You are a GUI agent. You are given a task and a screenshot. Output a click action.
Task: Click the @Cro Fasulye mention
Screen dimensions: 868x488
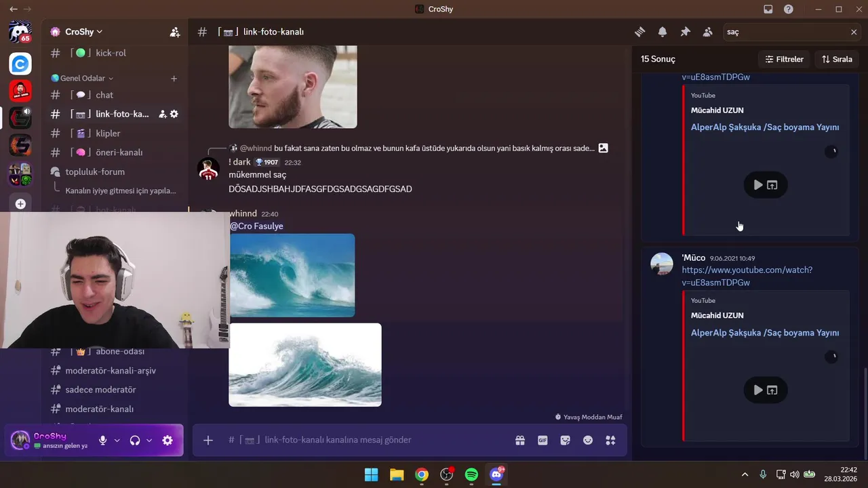click(256, 226)
